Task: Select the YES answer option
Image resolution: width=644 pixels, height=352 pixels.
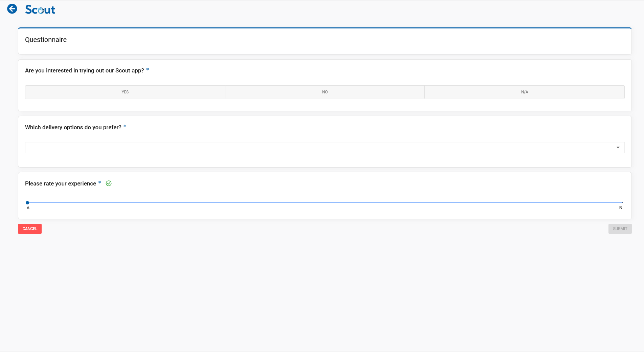Action: click(125, 92)
